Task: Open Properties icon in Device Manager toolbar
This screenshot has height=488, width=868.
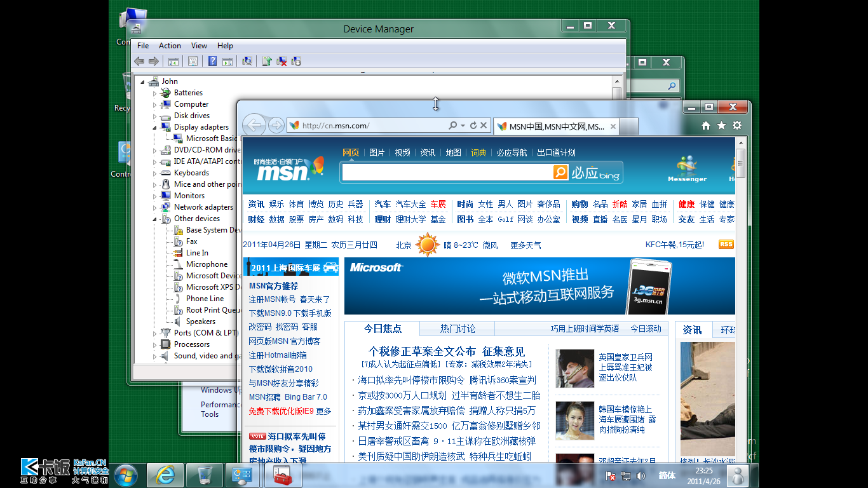Action: [x=193, y=62]
